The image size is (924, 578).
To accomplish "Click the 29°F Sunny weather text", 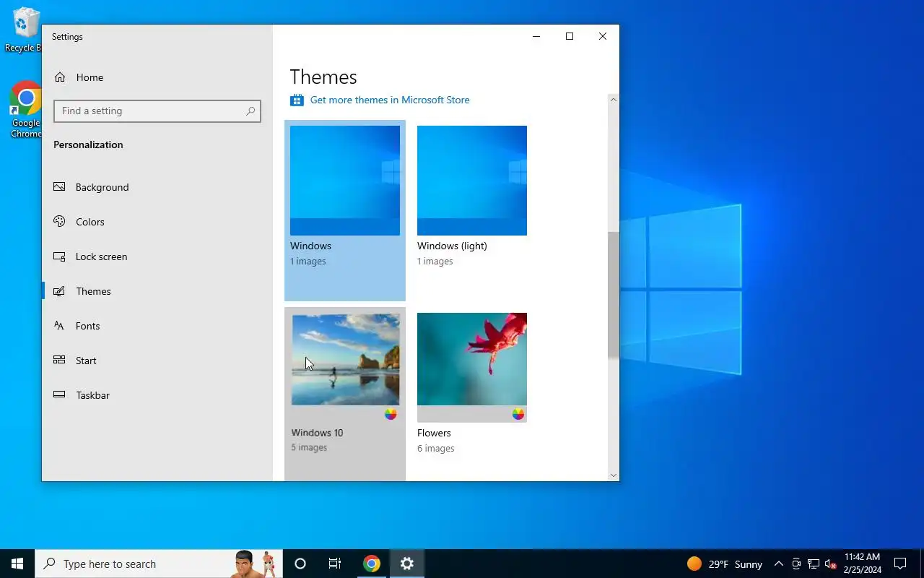I will [735, 564].
